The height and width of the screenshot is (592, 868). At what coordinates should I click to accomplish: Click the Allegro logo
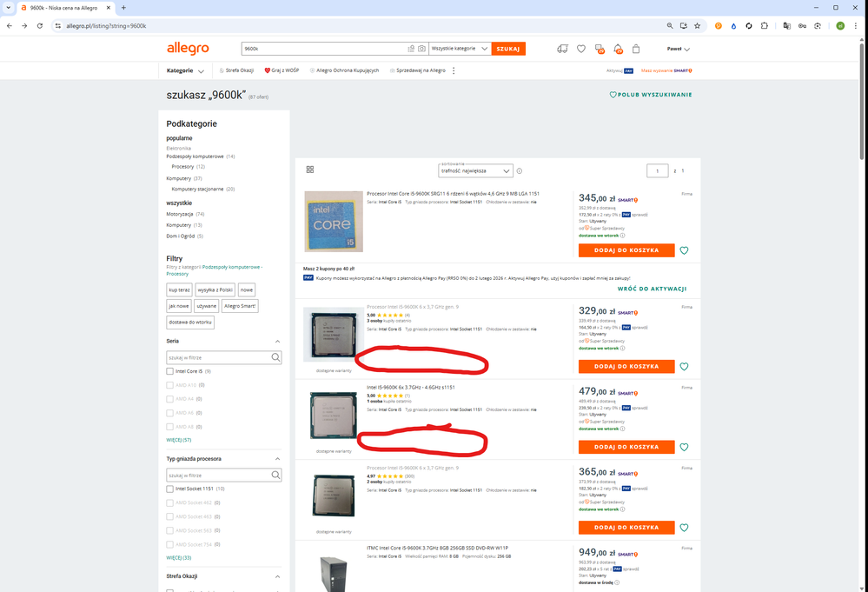tap(188, 49)
